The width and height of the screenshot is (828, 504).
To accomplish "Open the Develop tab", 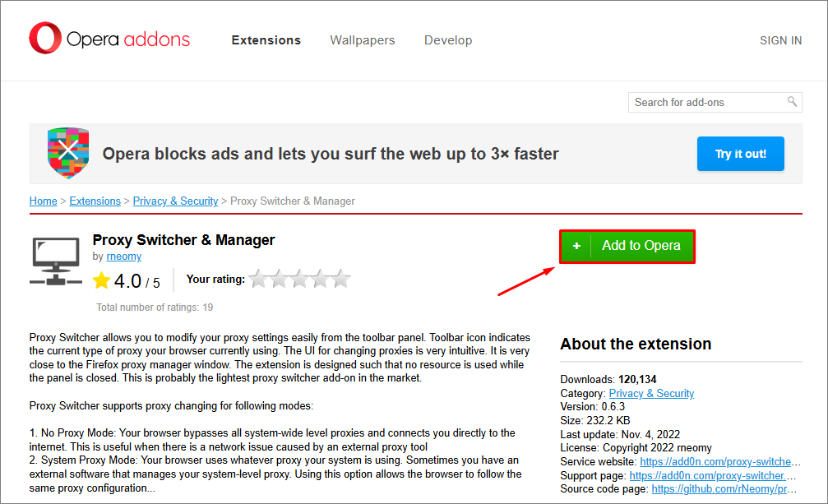I will 448,40.
